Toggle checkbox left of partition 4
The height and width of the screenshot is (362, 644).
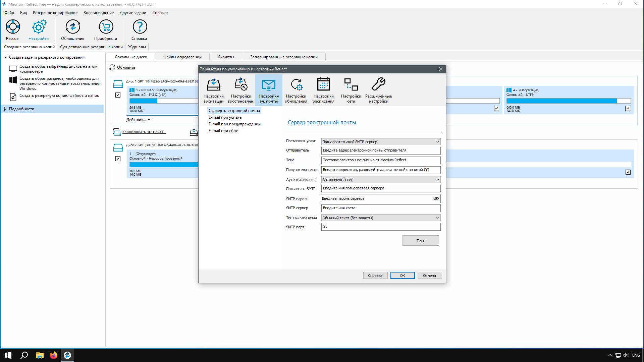click(497, 109)
